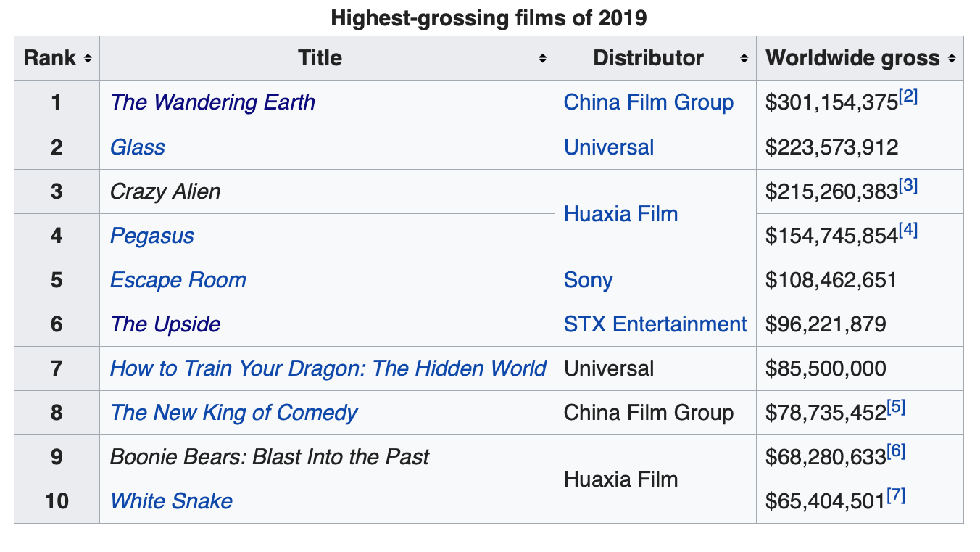Sort Worldwide gross column arrows

coord(951,59)
